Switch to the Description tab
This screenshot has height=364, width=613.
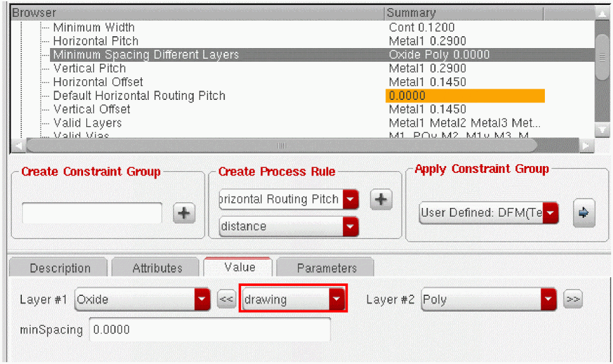tap(58, 268)
